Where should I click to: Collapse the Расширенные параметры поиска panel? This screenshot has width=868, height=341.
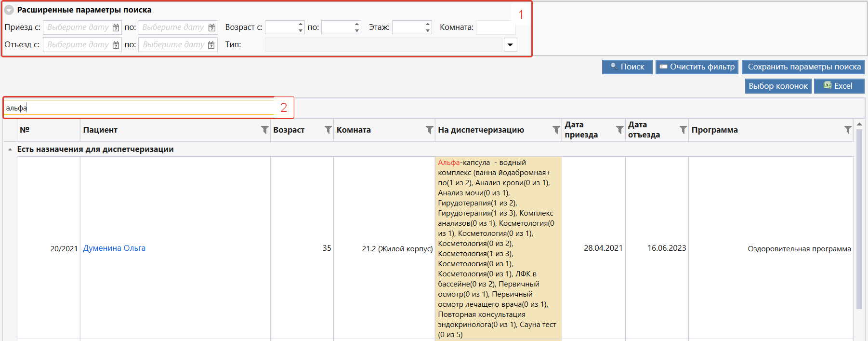9,10
